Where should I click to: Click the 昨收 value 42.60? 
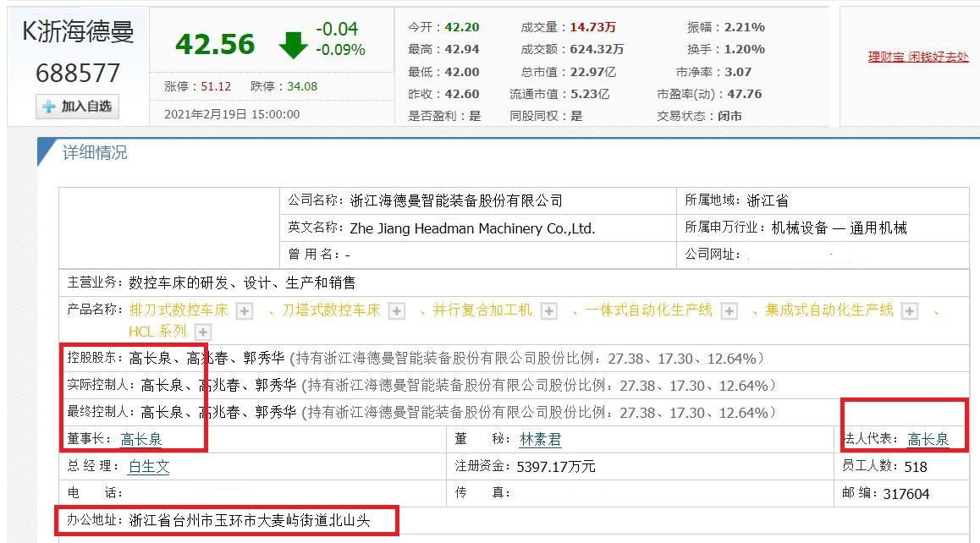[462, 94]
